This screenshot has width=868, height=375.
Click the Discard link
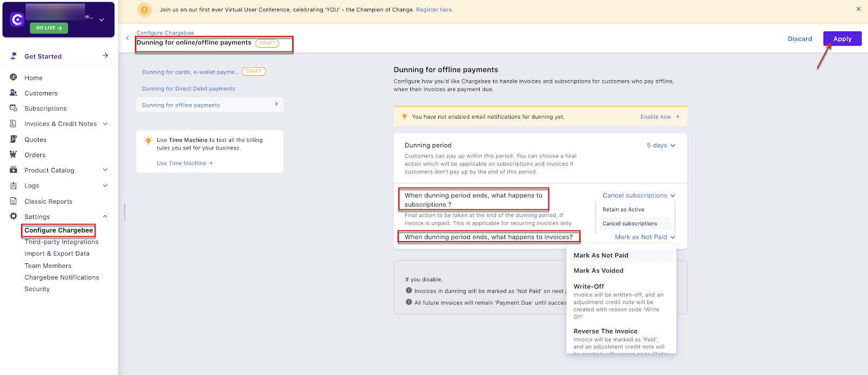[x=800, y=38]
